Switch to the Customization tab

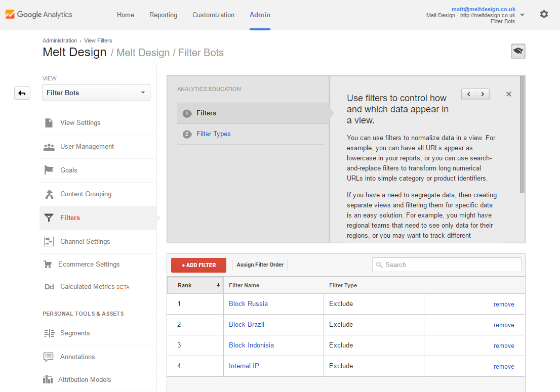click(213, 15)
